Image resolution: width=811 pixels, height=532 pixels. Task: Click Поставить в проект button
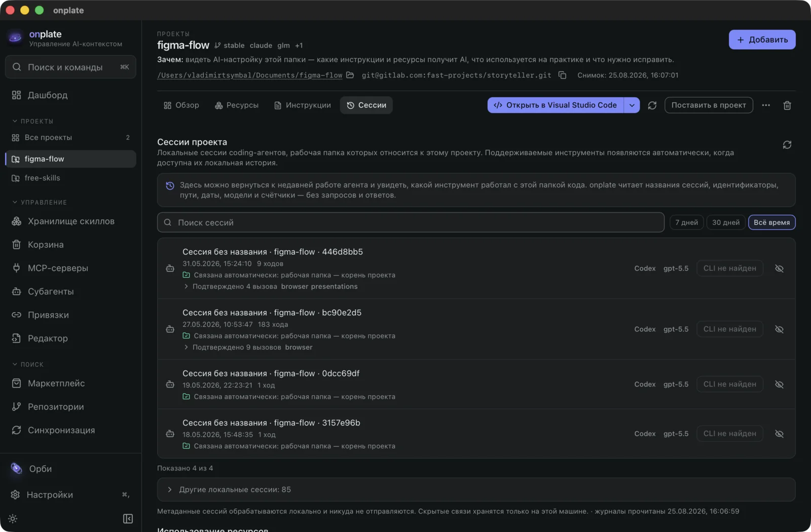pos(709,105)
